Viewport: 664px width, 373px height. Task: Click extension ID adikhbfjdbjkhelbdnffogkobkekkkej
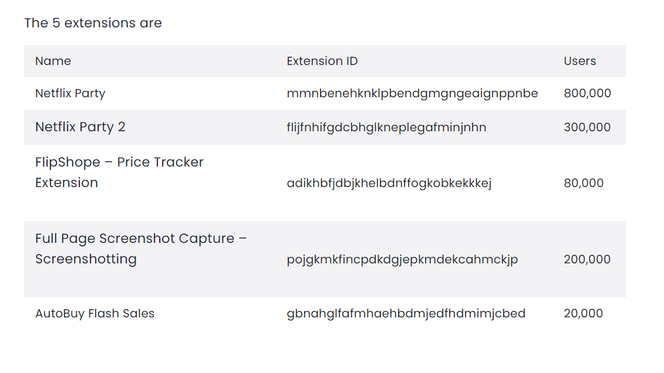click(x=389, y=183)
